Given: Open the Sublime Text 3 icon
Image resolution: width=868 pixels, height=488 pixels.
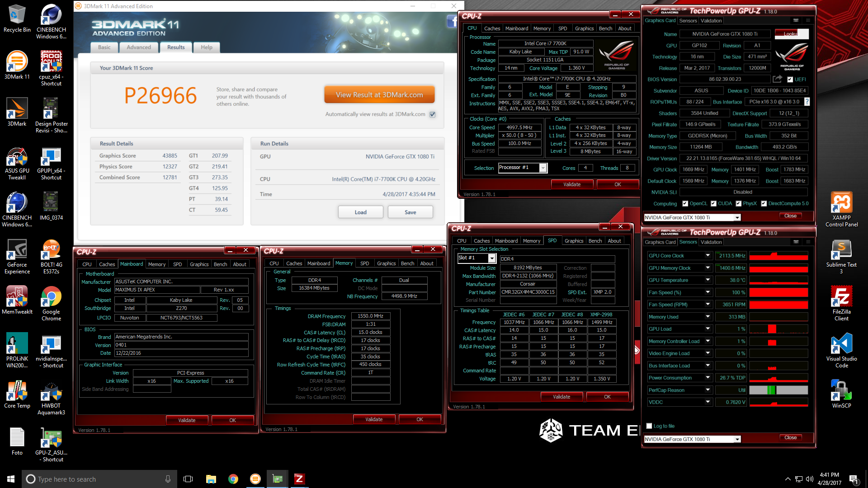Looking at the screenshot, I should (x=841, y=257).
